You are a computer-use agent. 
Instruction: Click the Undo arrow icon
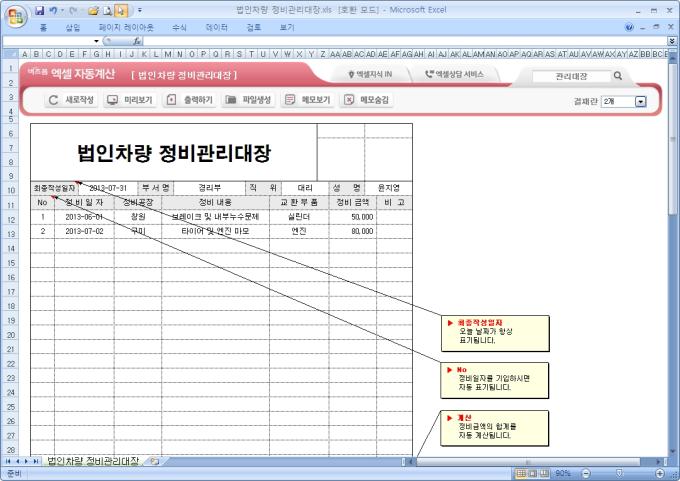click(x=53, y=10)
